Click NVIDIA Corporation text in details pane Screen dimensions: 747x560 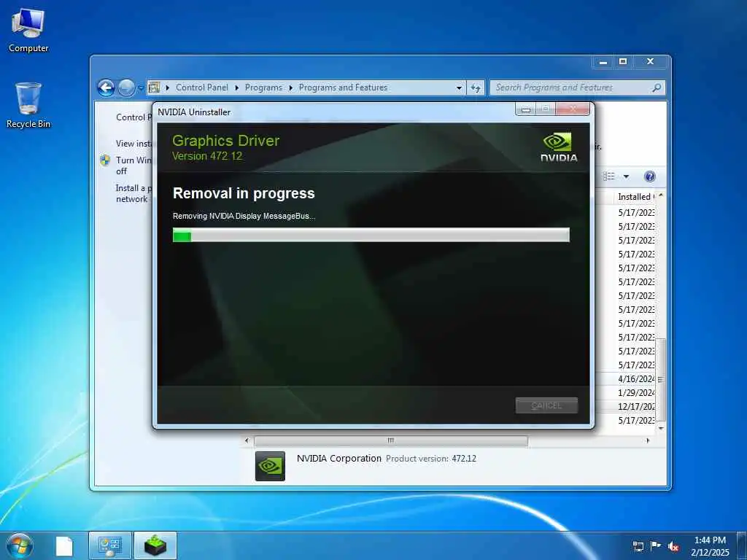pyautogui.click(x=338, y=458)
